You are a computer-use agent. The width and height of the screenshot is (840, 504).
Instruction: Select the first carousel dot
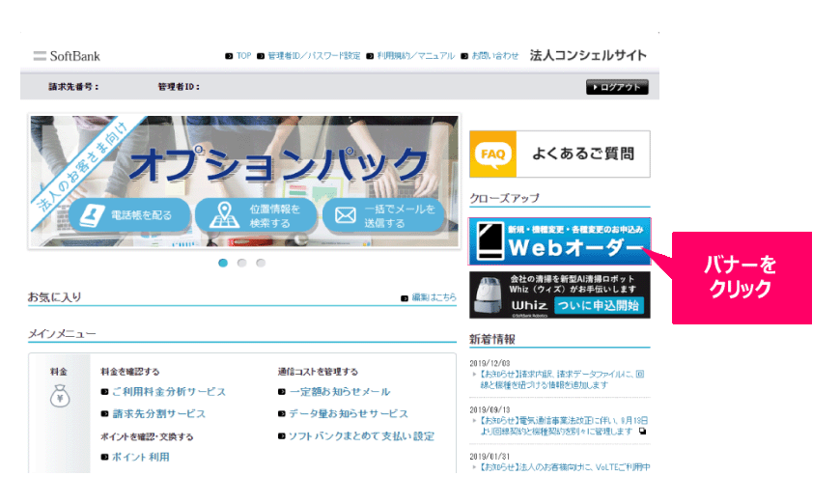[x=223, y=263]
